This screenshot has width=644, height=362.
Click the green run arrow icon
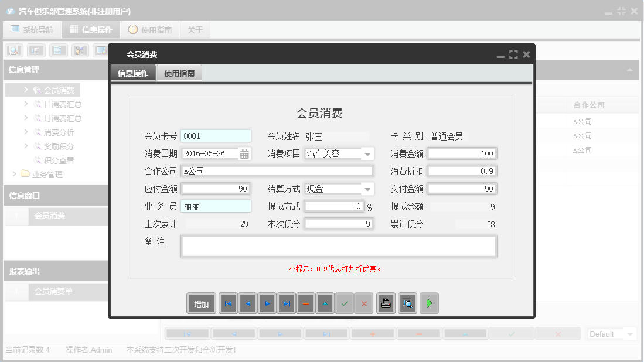click(x=429, y=303)
